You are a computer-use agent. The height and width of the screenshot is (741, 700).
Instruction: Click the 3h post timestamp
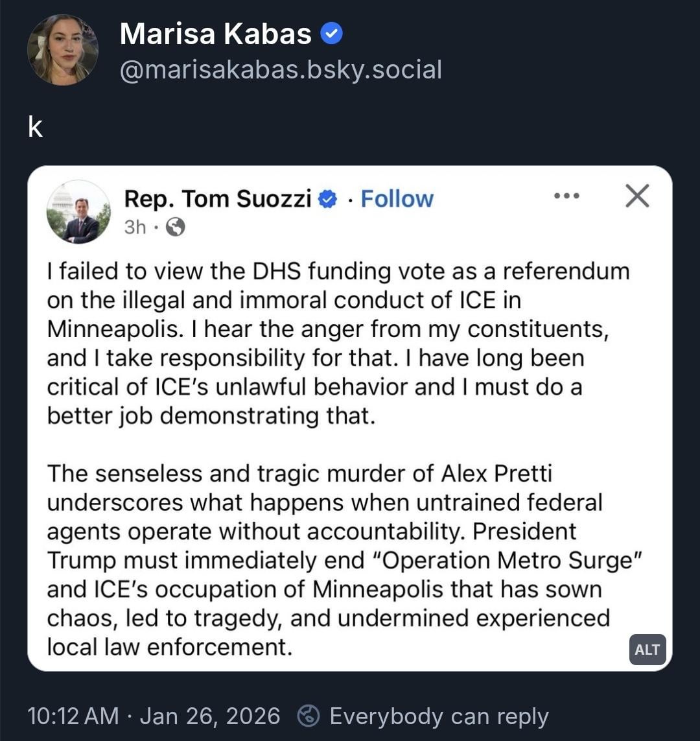point(135,227)
